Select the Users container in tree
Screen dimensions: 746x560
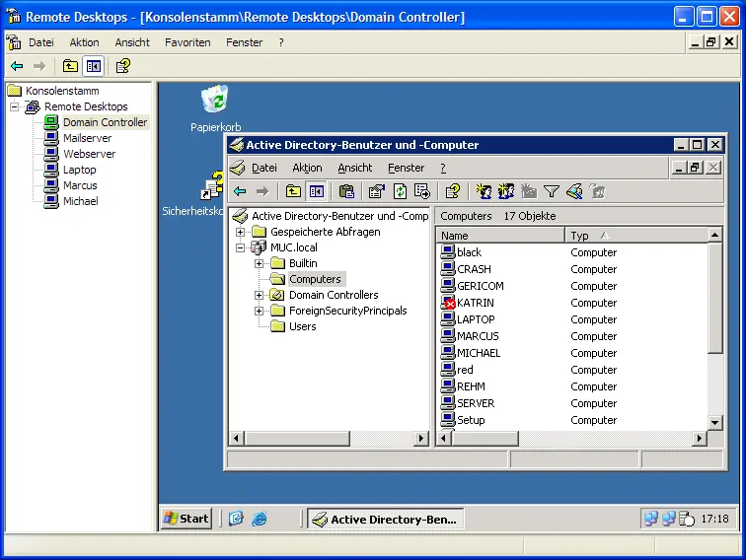302,326
